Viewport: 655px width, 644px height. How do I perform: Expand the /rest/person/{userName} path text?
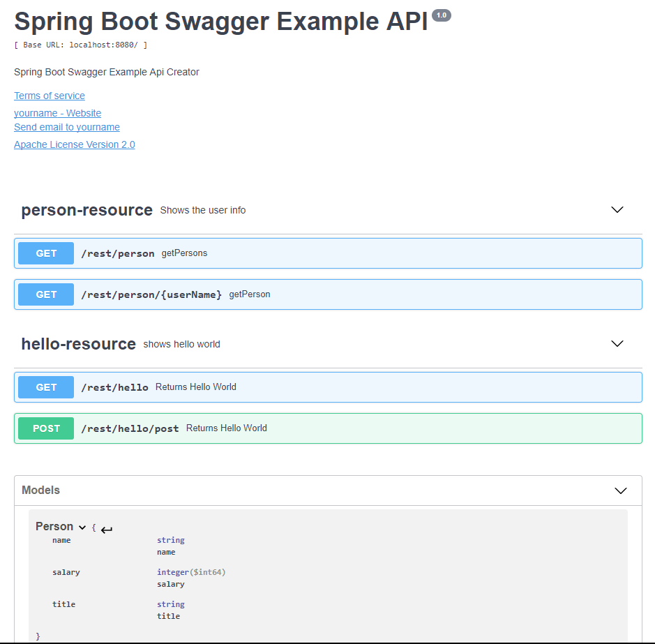pyautogui.click(x=151, y=294)
